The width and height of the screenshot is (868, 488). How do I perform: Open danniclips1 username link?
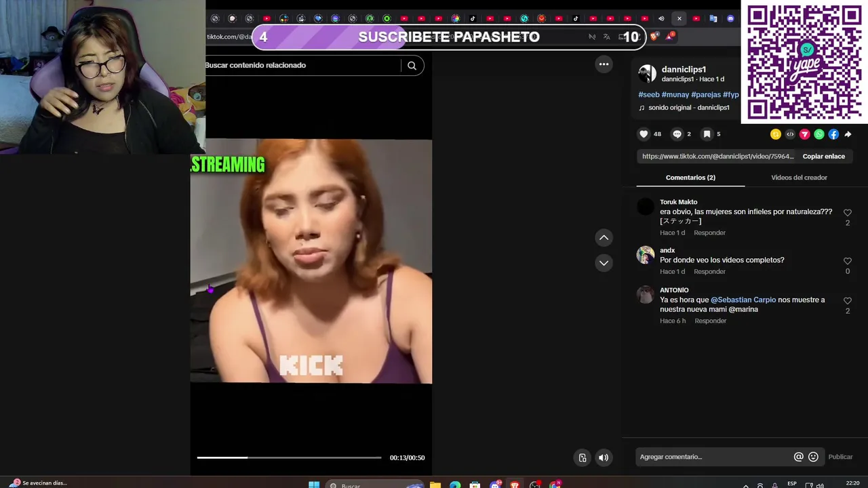(x=684, y=69)
